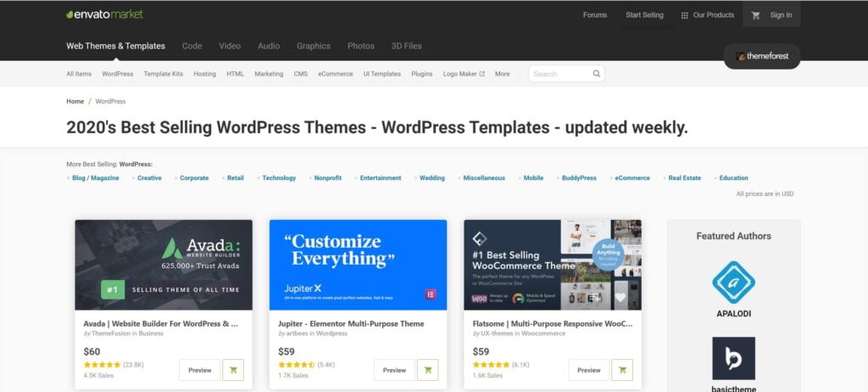Screen dimensions: 868x392
Task: Switch to the Code tab
Action: [192, 46]
